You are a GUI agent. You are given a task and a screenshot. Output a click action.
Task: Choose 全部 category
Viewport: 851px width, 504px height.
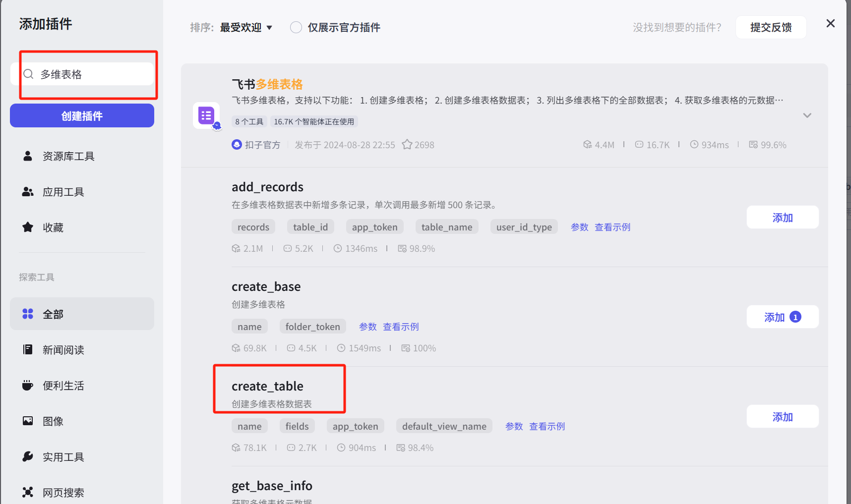(x=82, y=314)
